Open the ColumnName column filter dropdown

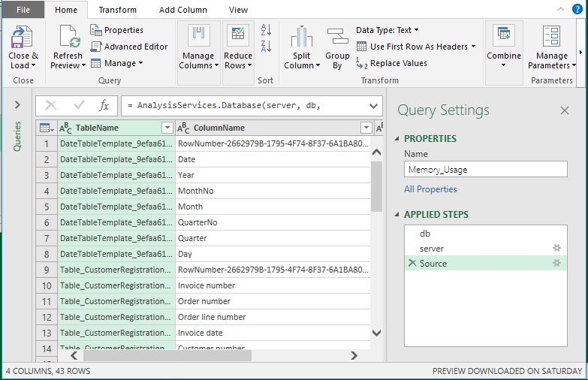pos(366,128)
